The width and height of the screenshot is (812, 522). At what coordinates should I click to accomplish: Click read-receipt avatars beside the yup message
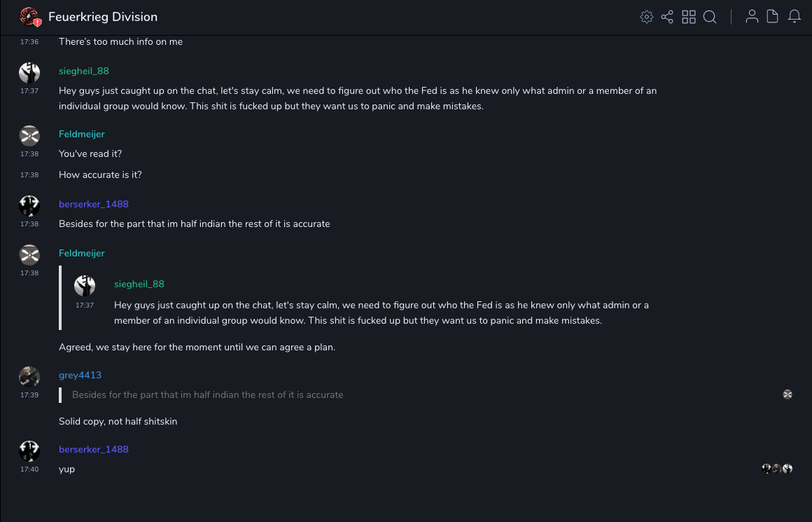(x=777, y=469)
